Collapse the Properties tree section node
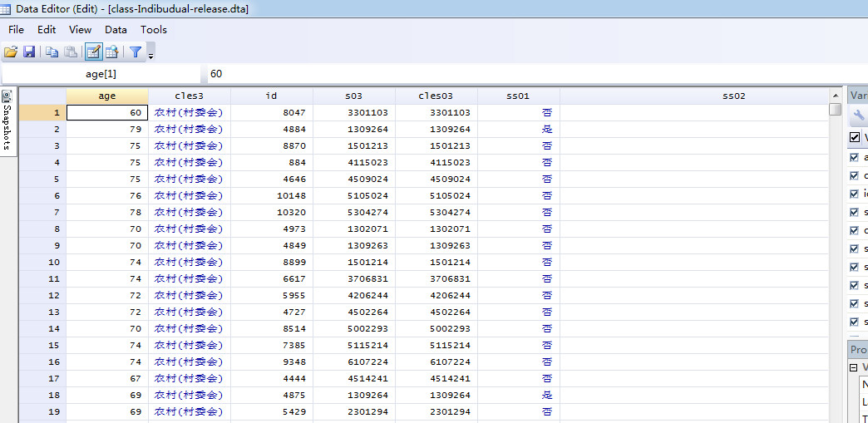Viewport: 868px width, 423px height. pyautogui.click(x=853, y=367)
